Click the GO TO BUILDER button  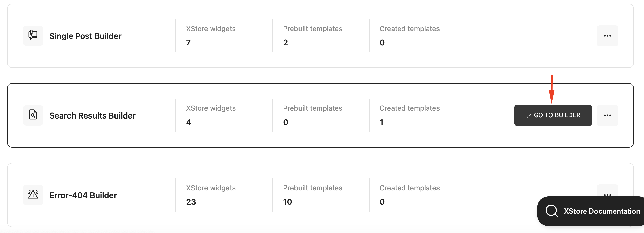(553, 115)
